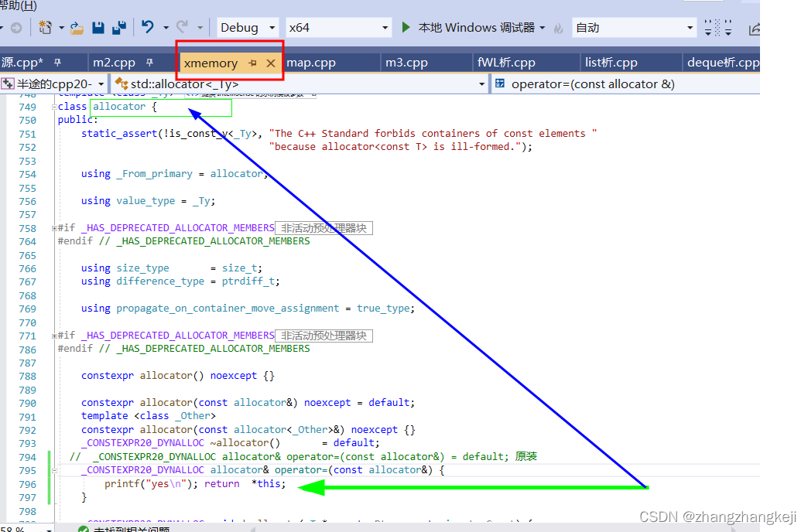Pin the 源.cpp tab
The height and width of the screenshot is (532, 808).
57,63
